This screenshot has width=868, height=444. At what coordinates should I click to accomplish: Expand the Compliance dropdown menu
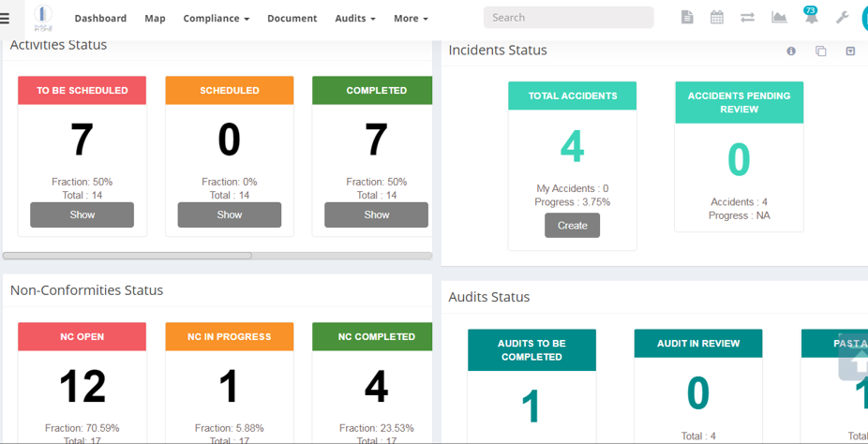(216, 19)
